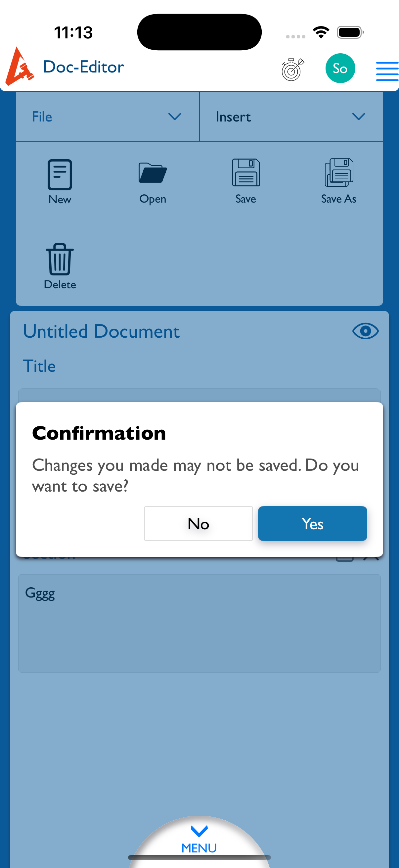This screenshot has height=868, width=399.
Task: Open the 'So' user profile avatar
Action: click(340, 69)
